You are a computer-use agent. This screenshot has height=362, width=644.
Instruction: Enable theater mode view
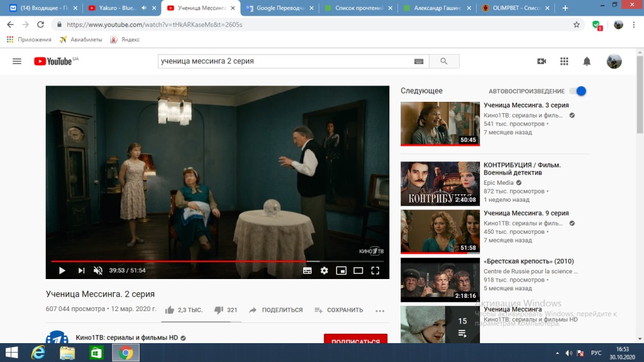coord(358,270)
